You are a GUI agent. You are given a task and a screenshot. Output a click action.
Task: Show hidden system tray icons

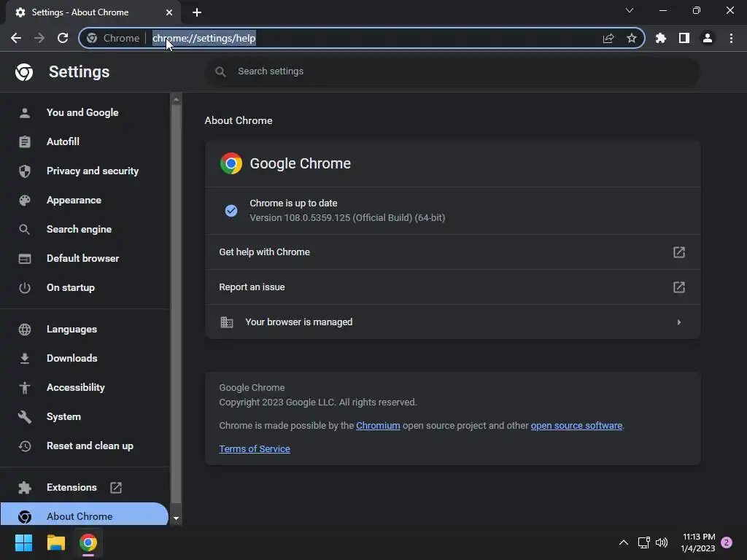[x=624, y=542]
